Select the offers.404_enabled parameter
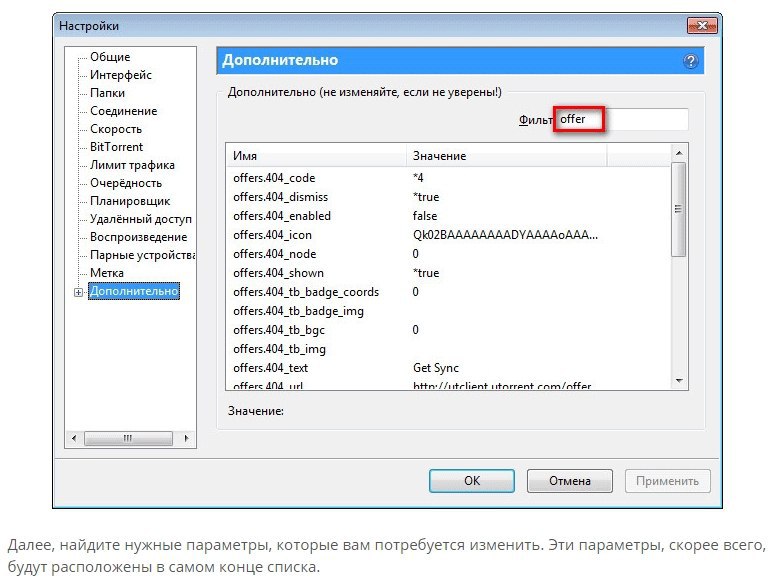The height and width of the screenshot is (583, 771). (448, 216)
